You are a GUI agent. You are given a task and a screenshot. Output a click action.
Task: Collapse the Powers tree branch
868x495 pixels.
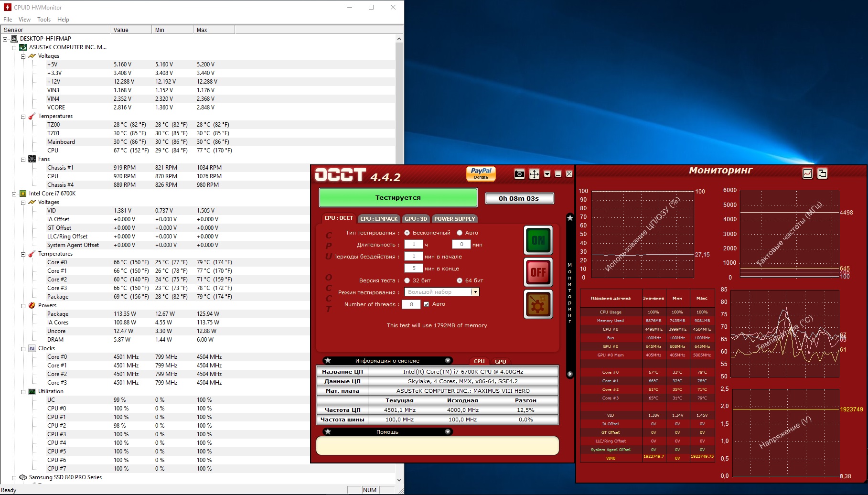[x=23, y=305]
